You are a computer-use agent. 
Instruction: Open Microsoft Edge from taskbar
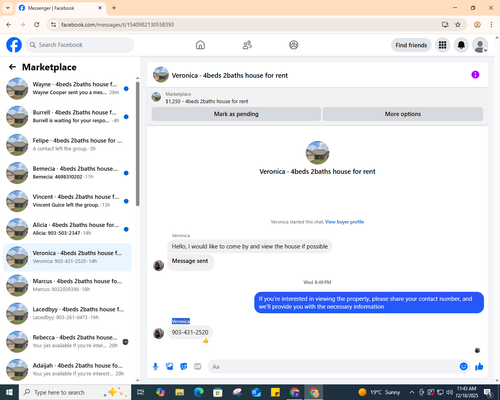[199, 392]
